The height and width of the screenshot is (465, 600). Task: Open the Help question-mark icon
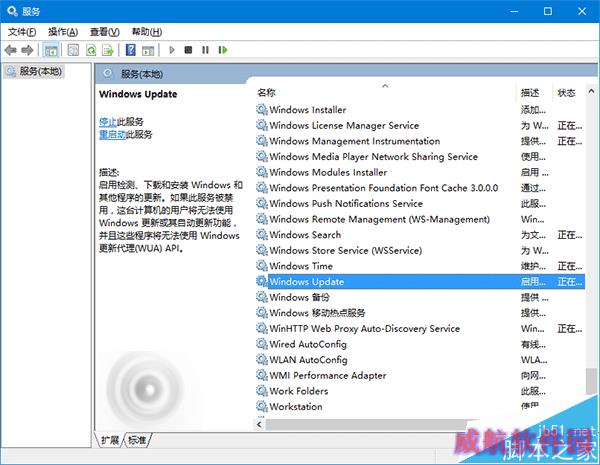coord(130,50)
